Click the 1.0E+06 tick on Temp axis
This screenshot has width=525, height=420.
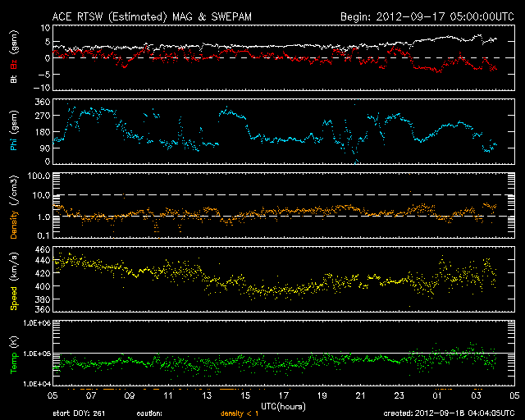pos(37,323)
